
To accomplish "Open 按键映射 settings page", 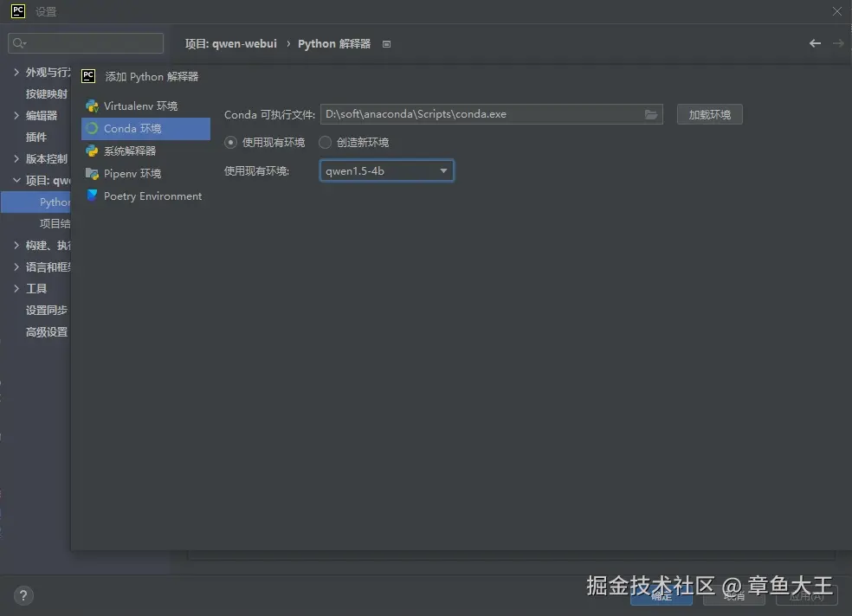I will 46,94.
